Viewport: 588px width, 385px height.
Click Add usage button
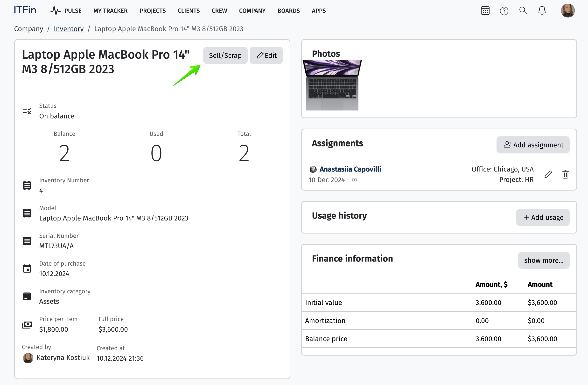coord(543,217)
